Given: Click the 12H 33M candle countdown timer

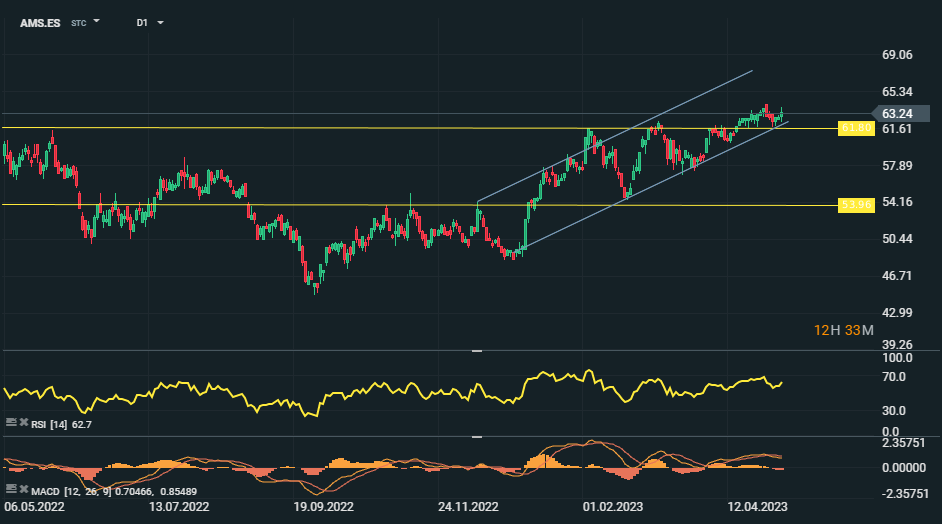Looking at the screenshot, I should (843, 331).
